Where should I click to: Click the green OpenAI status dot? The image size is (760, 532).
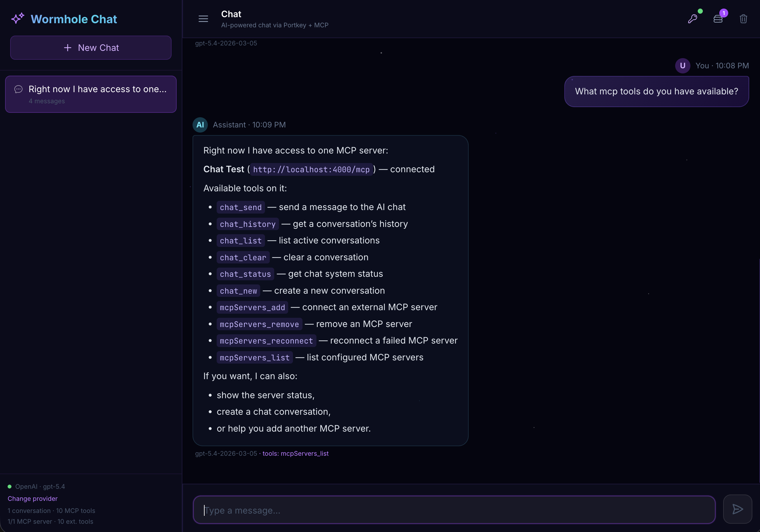(10, 486)
